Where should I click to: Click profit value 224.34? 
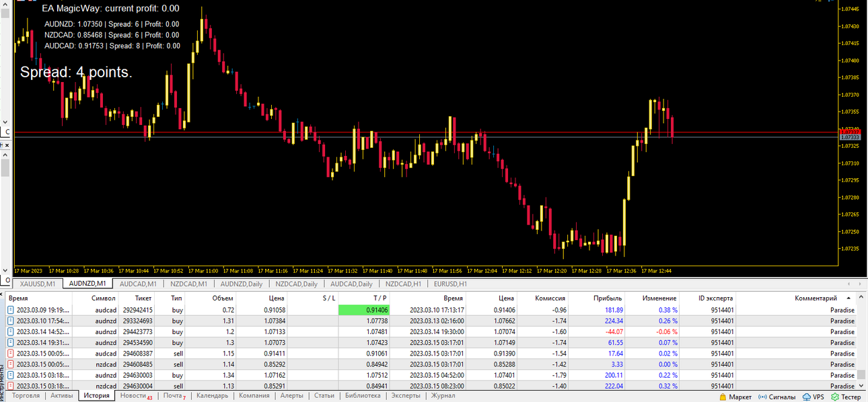tap(614, 321)
